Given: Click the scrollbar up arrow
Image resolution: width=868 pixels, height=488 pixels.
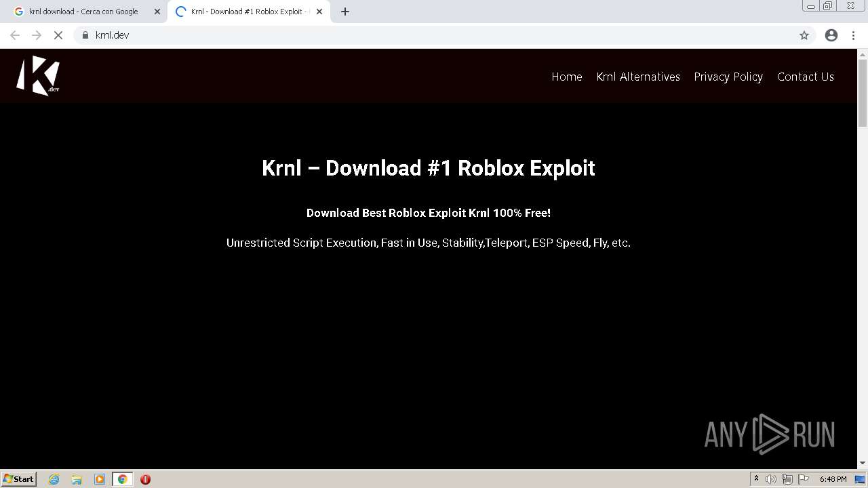Looking at the screenshot, I should point(863,54).
